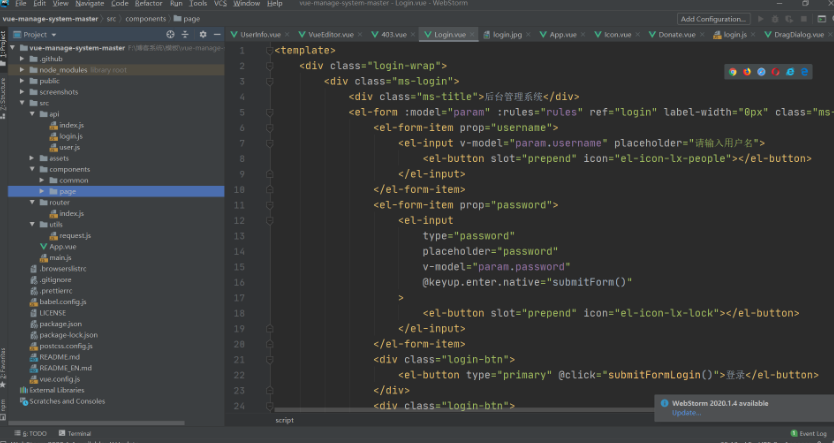Image resolution: width=834 pixels, height=443 pixels.
Task: Open Safari browser preview icon
Action: click(761, 72)
